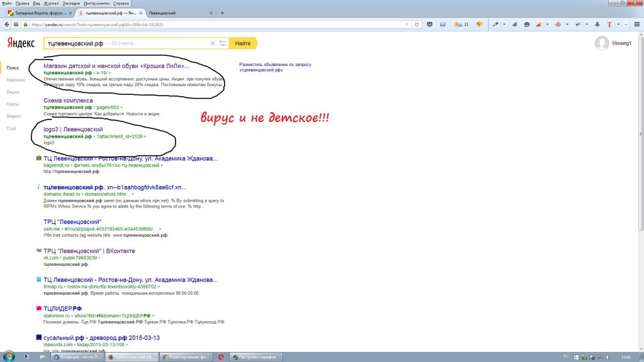Expand dropdown arrow next to bar chart icon
This screenshot has height=362, width=644.
[547, 25]
